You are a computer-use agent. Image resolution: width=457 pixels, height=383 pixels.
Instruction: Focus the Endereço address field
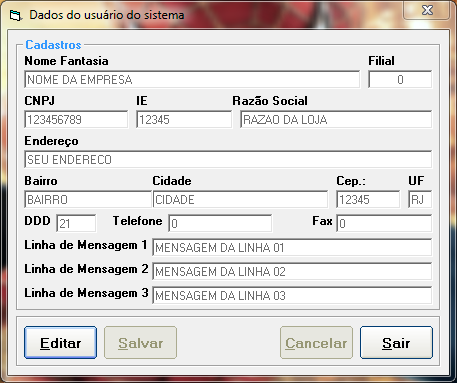coord(228,159)
